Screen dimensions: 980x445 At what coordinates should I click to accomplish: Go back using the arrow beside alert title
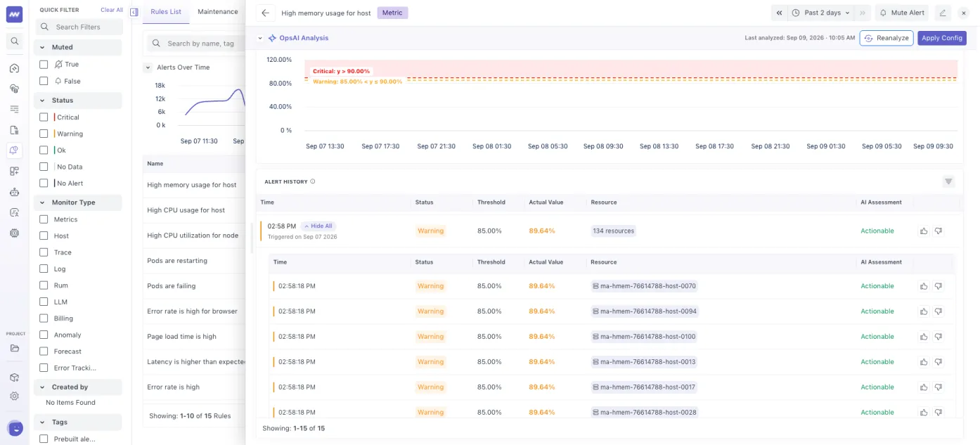pyautogui.click(x=265, y=13)
